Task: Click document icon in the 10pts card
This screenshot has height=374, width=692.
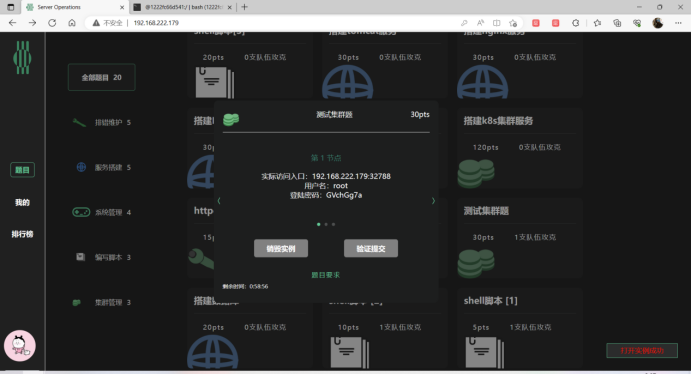Action: 350,352
